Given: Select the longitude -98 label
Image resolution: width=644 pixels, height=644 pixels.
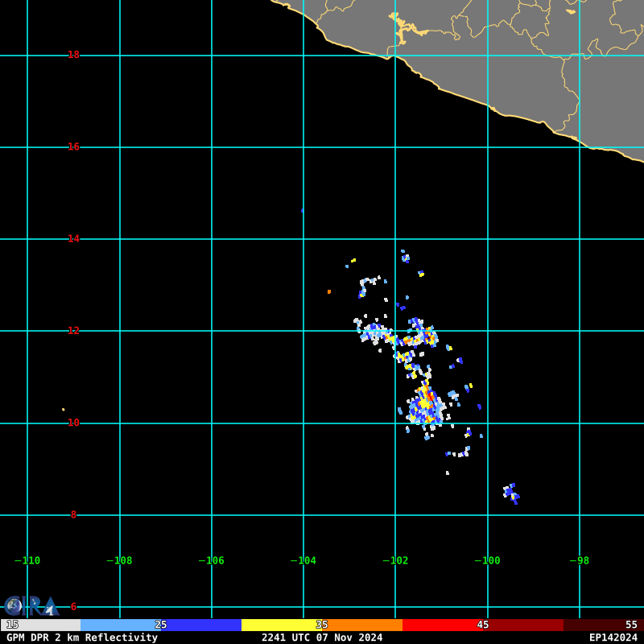Looking at the screenshot, I should coord(580,561).
